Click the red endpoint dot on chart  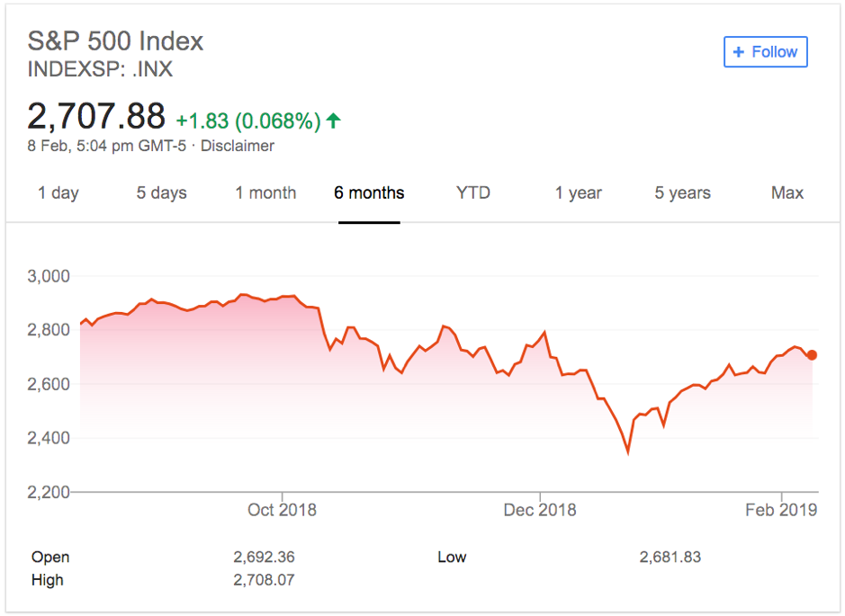coord(812,355)
